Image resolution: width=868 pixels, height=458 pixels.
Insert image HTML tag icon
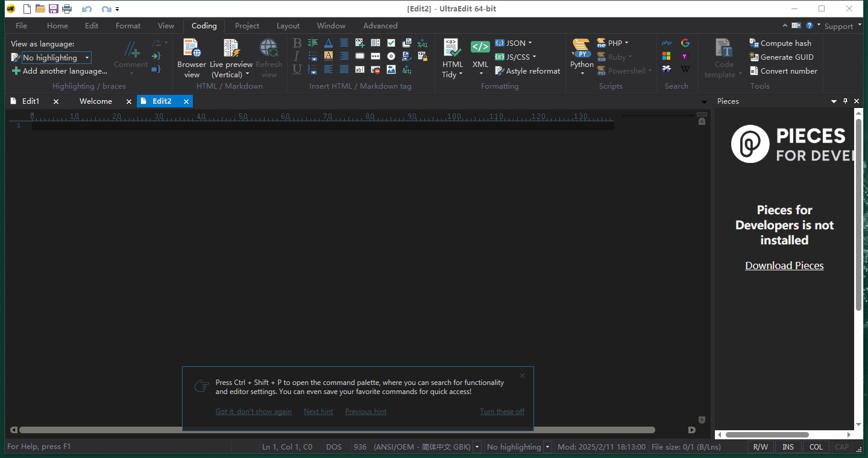tap(391, 69)
